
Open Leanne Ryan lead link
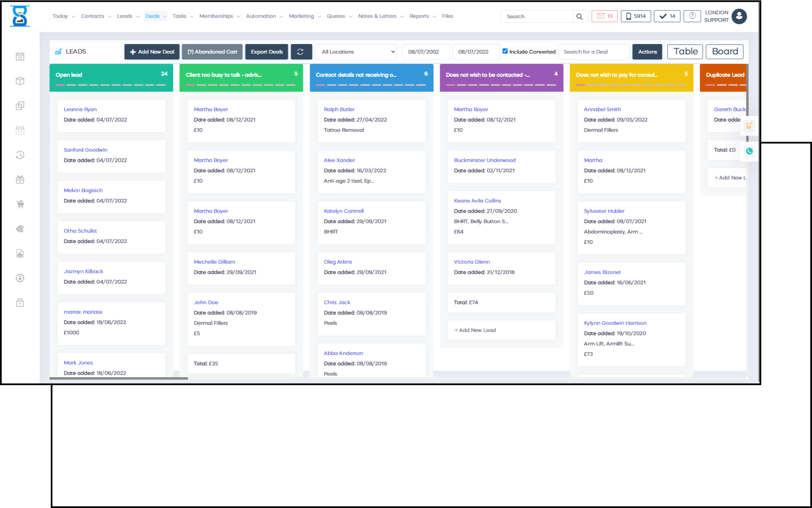[80, 109]
